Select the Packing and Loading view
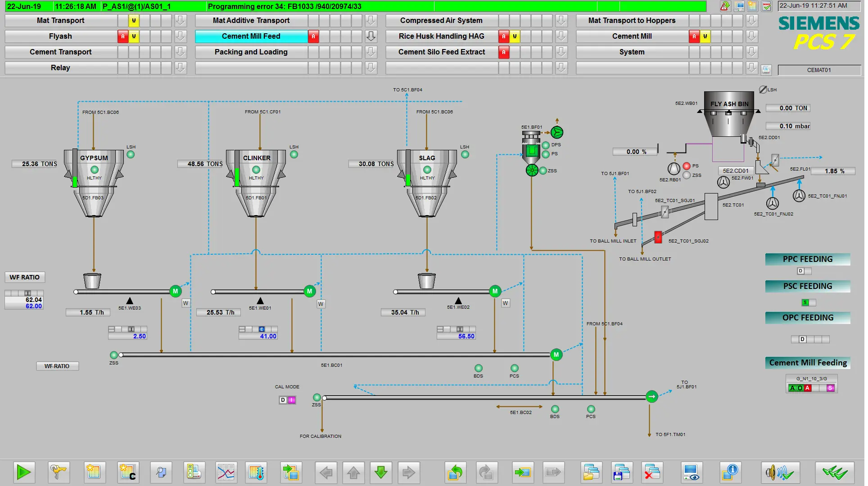This screenshot has width=868, height=486. (251, 52)
